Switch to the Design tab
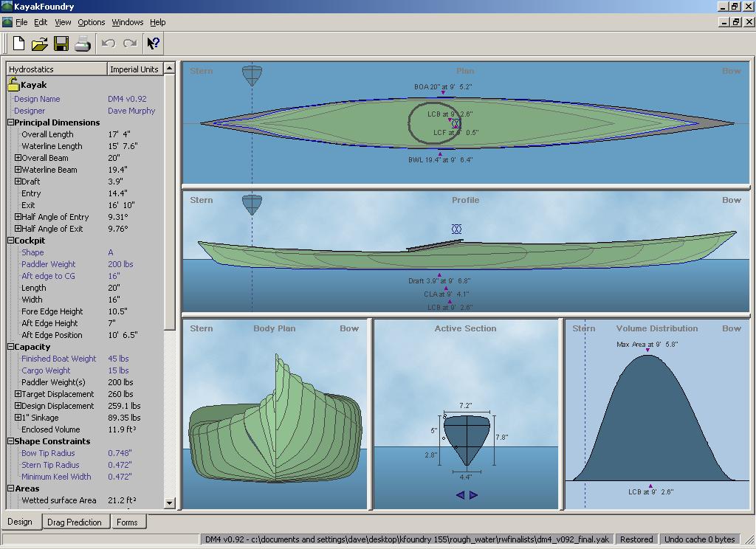756x549 pixels. pos(20,522)
